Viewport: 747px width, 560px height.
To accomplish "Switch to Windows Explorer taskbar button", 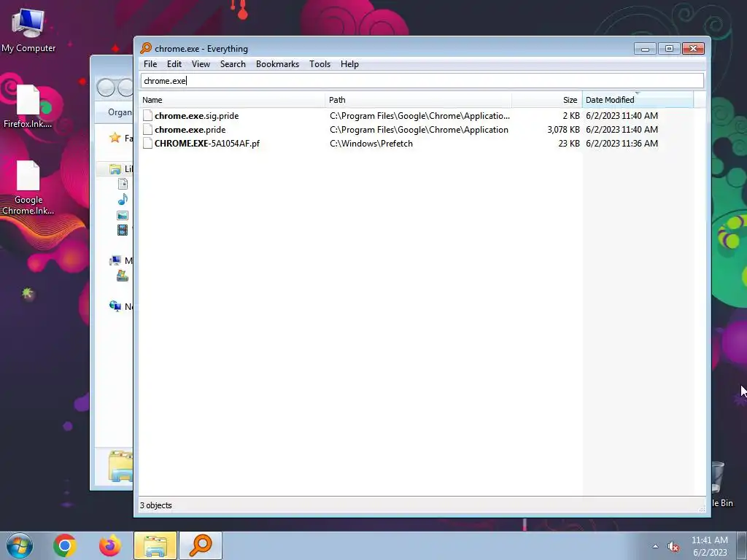I will [x=155, y=545].
